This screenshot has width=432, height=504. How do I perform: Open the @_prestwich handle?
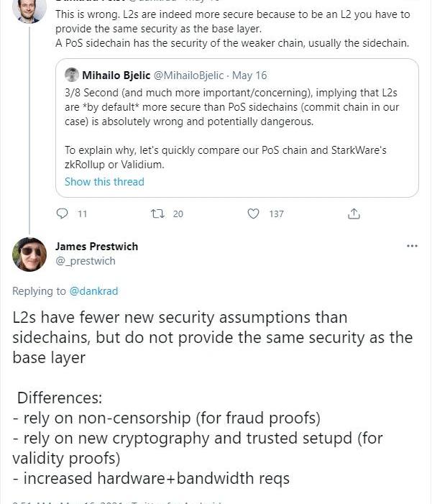(85, 261)
